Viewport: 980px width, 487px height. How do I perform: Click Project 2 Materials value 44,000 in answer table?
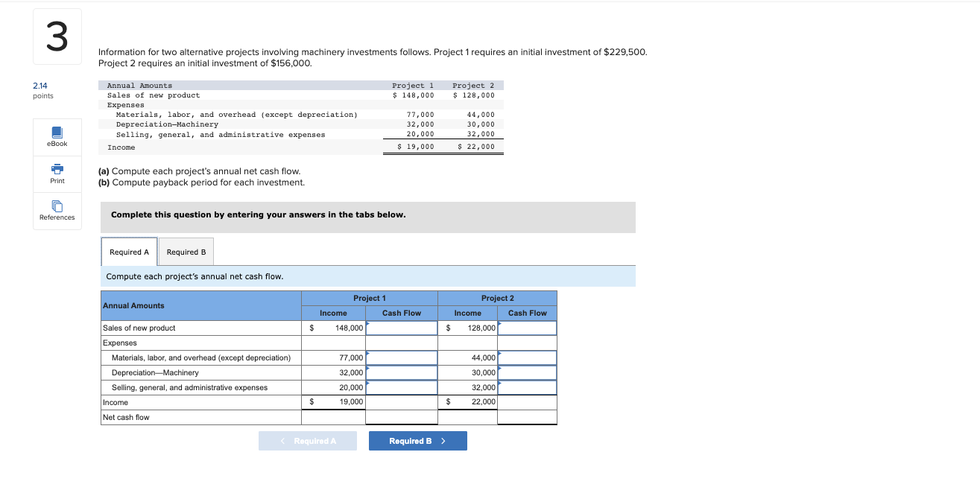click(484, 357)
